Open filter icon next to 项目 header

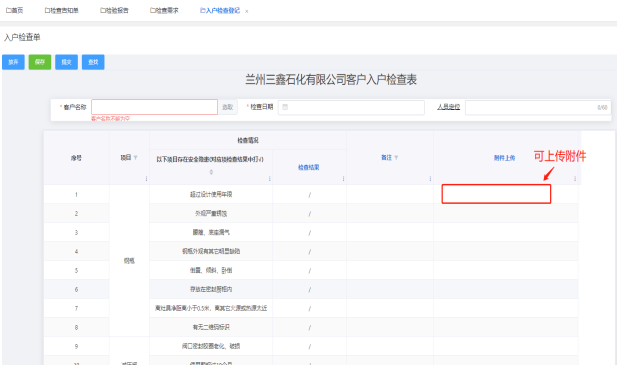click(135, 158)
